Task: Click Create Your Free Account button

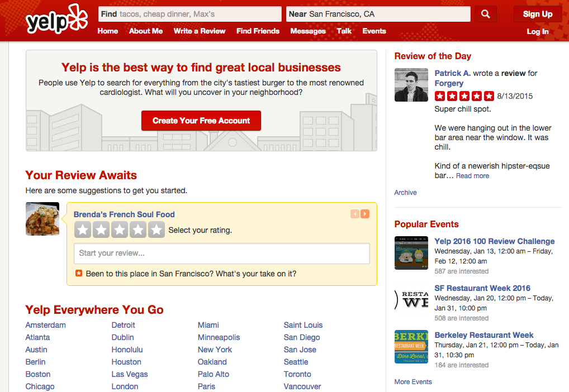Action: [x=201, y=121]
